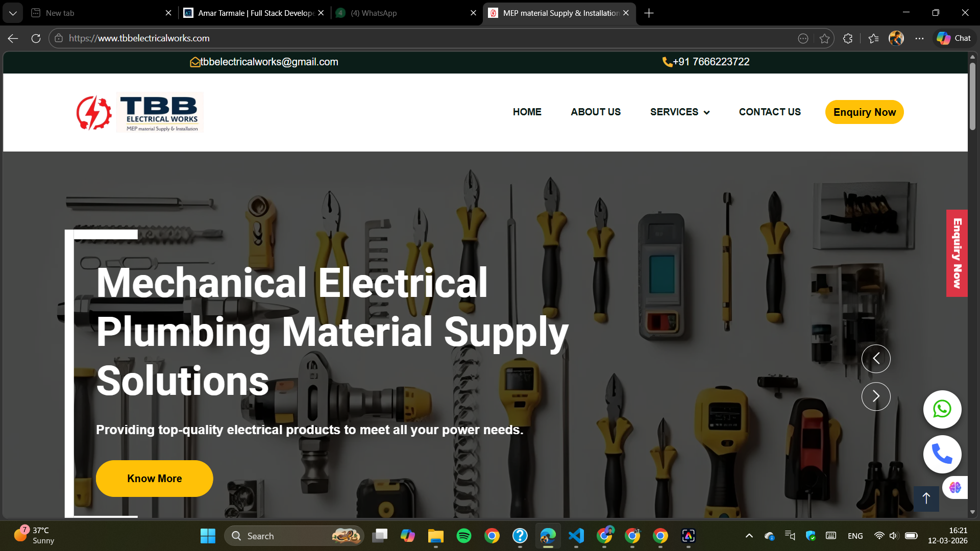Screen dimensions: 980x551
Task: Show hidden system tray icons chevron
Action: tap(749, 536)
